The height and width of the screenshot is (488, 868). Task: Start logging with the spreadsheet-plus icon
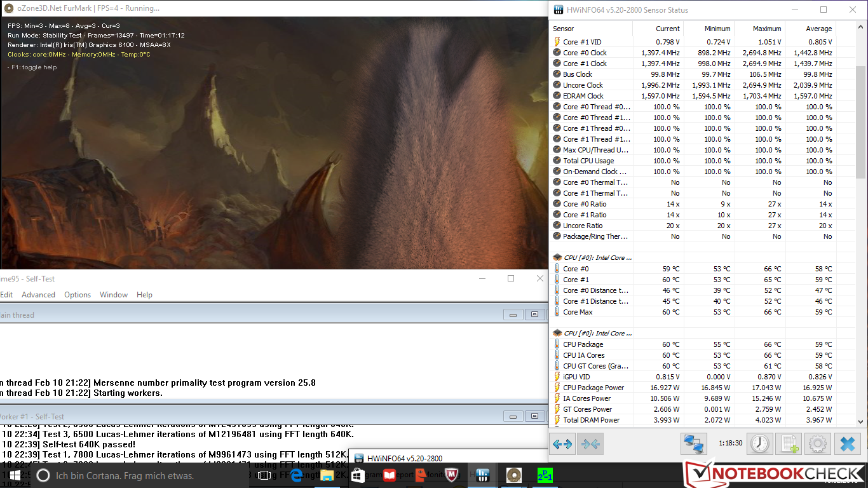click(x=789, y=444)
